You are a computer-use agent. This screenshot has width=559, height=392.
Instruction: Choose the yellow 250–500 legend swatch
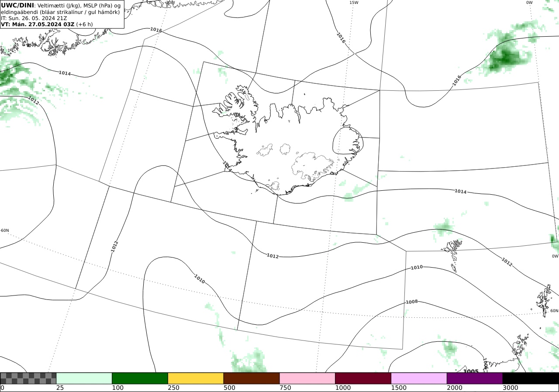click(x=196, y=378)
